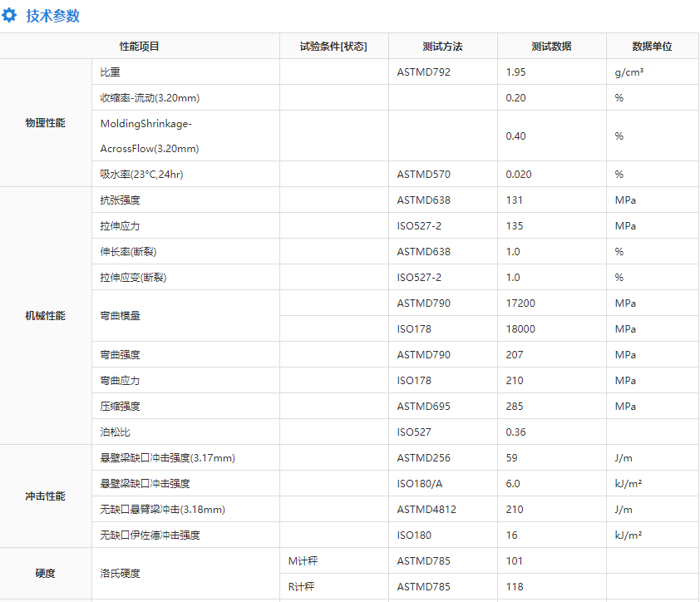Select the 压缩强度 value 285
Image resolution: width=700 pixels, height=602 pixels.
pyautogui.click(x=515, y=407)
